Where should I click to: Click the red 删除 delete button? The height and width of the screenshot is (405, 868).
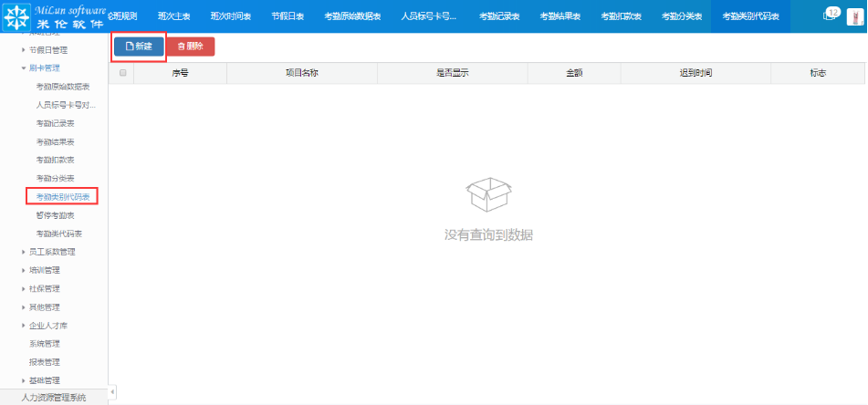coord(191,46)
